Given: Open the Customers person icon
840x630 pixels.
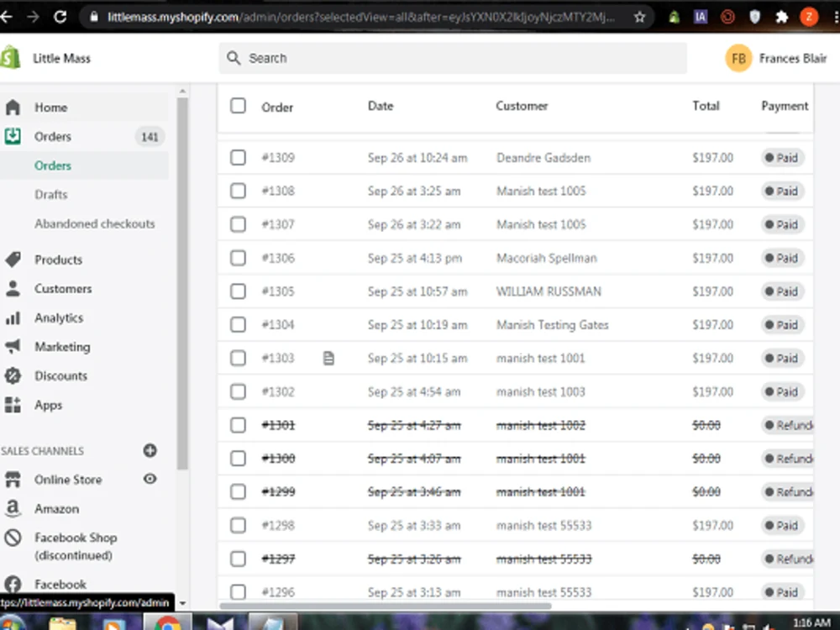Looking at the screenshot, I should click(x=13, y=288).
